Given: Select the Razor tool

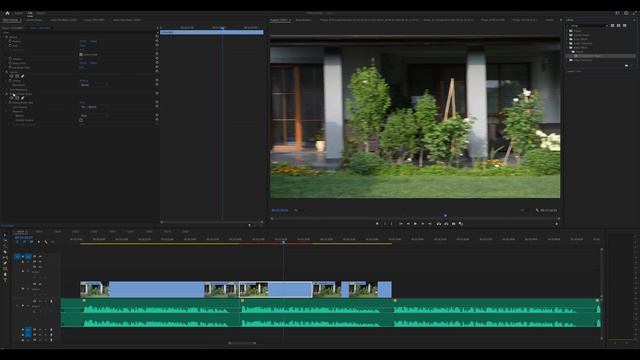Looking at the screenshot, I should [x=5, y=252].
